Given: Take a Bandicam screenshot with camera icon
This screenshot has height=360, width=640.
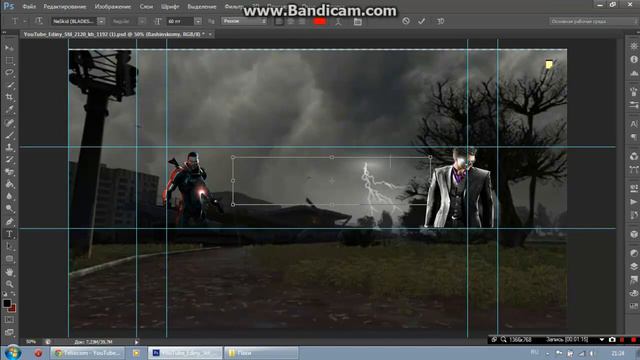Looking at the screenshot, I should point(612,340).
